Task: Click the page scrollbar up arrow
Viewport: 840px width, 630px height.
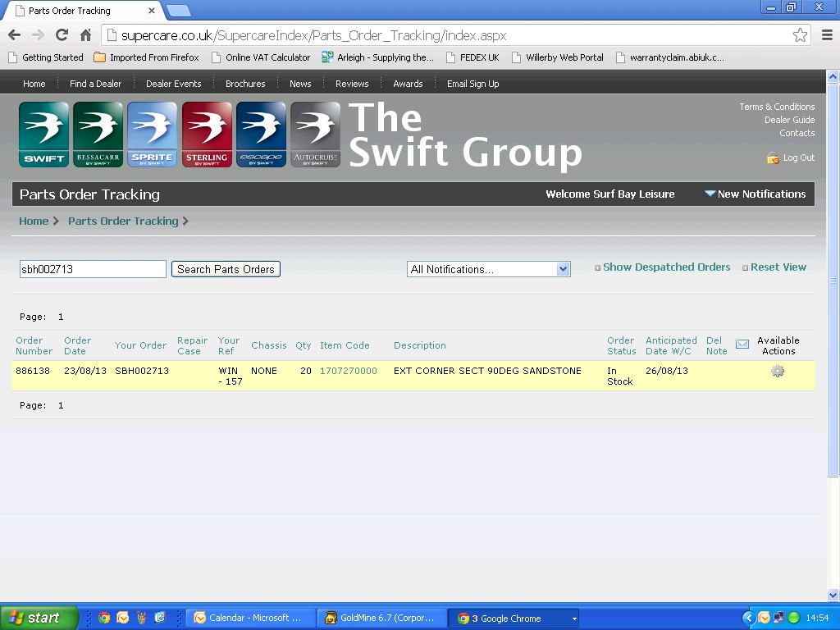Action: 833,76
